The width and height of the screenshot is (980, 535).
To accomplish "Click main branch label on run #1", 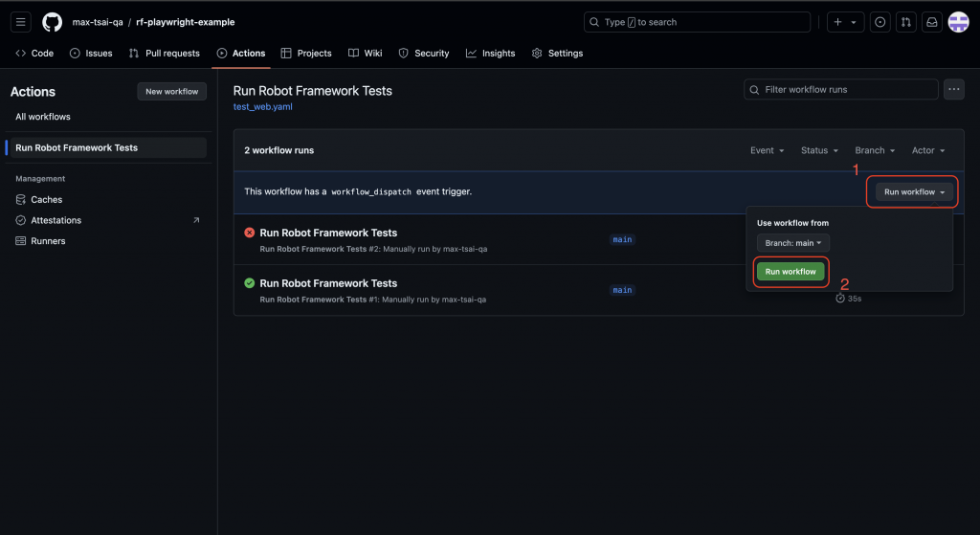I will pyautogui.click(x=622, y=290).
